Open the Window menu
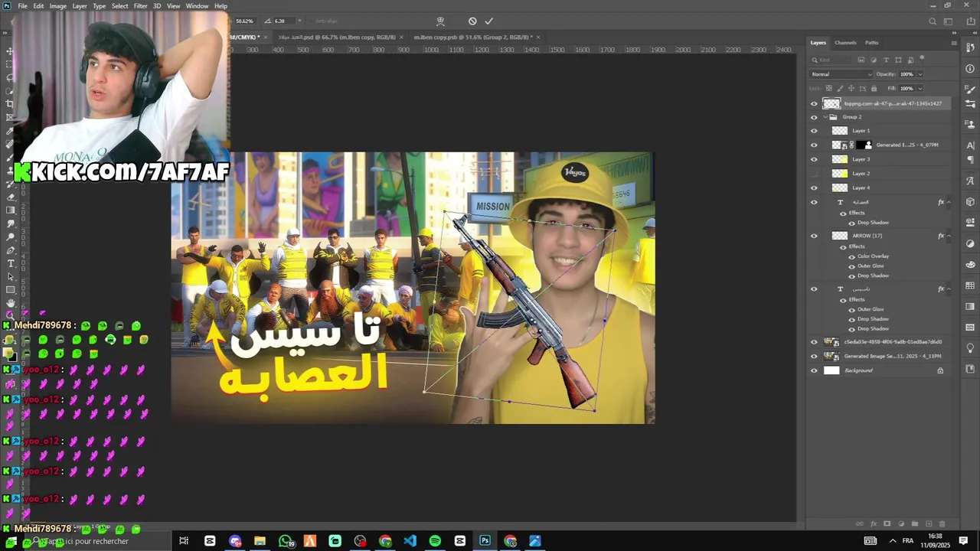The height and width of the screenshot is (551, 980). (x=197, y=6)
